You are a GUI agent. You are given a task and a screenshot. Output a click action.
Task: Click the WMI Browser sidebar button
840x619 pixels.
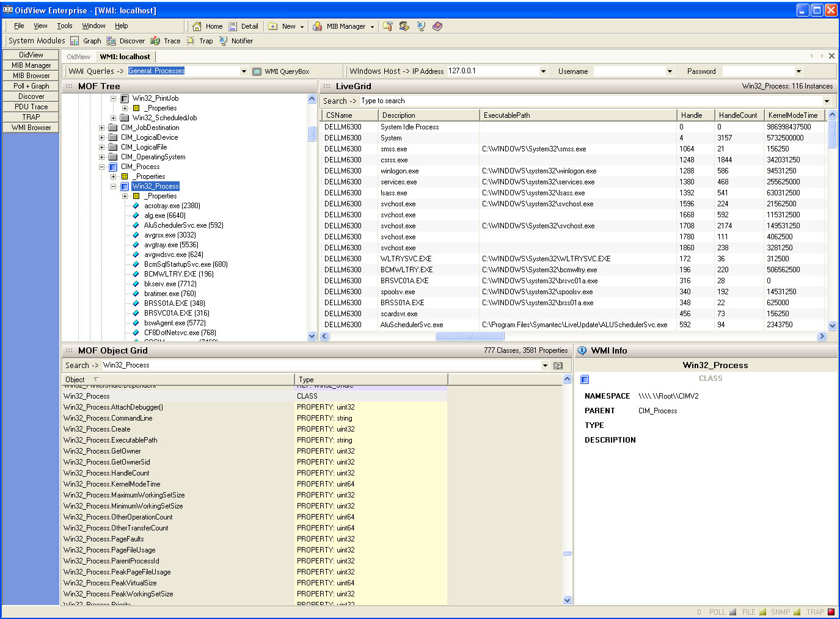point(31,128)
